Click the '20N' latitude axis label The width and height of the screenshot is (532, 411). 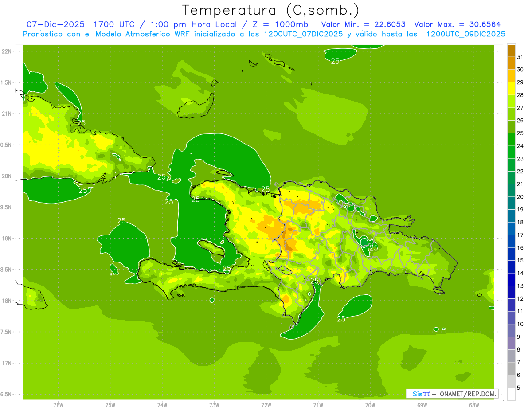click(7, 176)
